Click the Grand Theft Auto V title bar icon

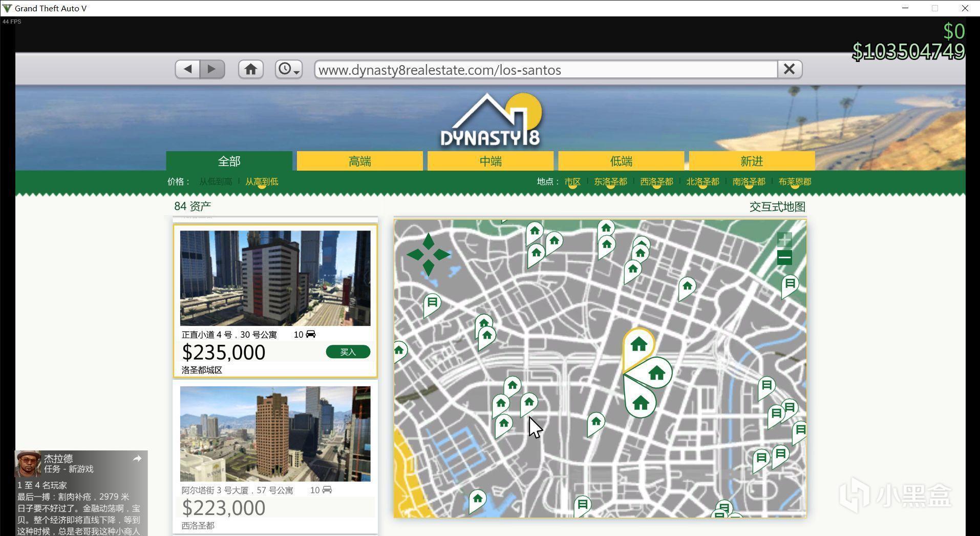point(7,8)
